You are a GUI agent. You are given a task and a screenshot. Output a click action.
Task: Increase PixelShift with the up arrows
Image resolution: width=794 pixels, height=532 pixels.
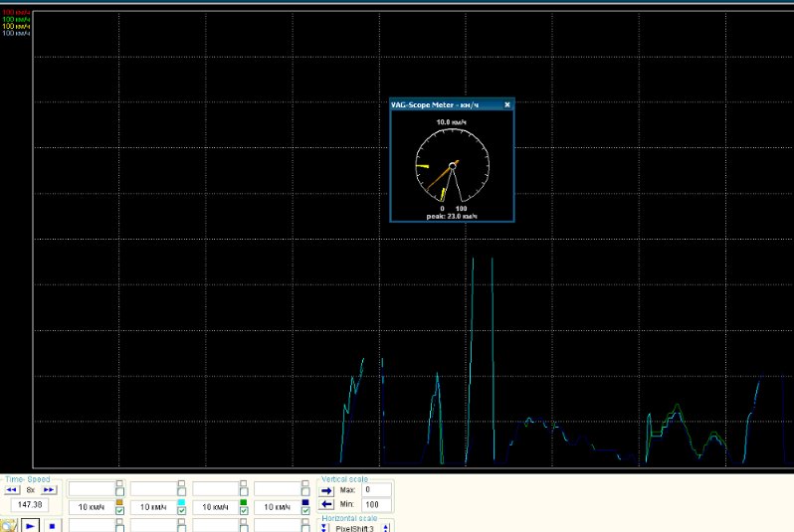pyautogui.click(x=386, y=528)
